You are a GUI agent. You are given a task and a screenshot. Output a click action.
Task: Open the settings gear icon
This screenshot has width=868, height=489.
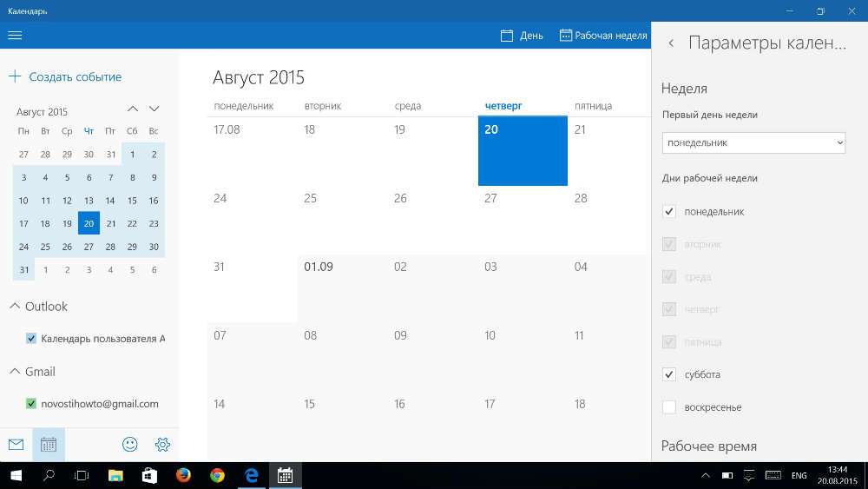click(162, 445)
